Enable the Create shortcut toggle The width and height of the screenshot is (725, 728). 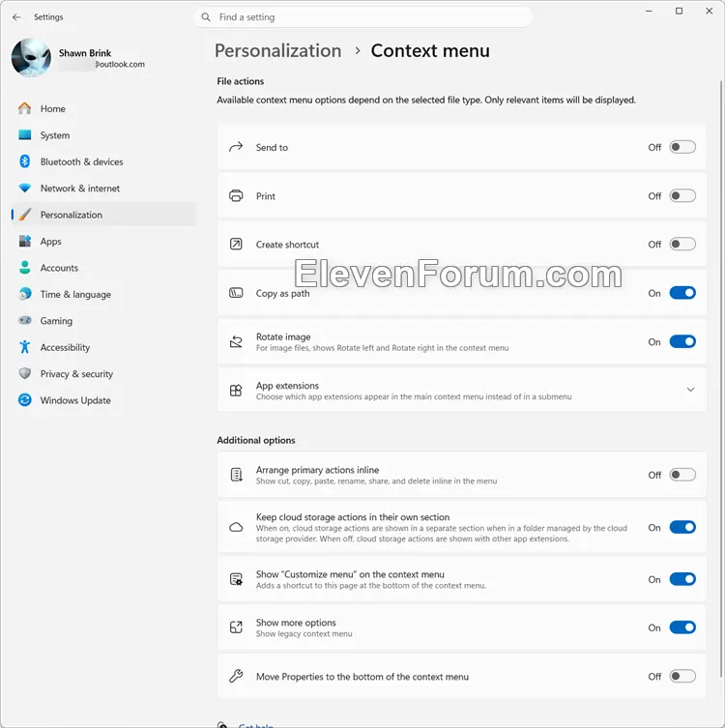pos(682,245)
